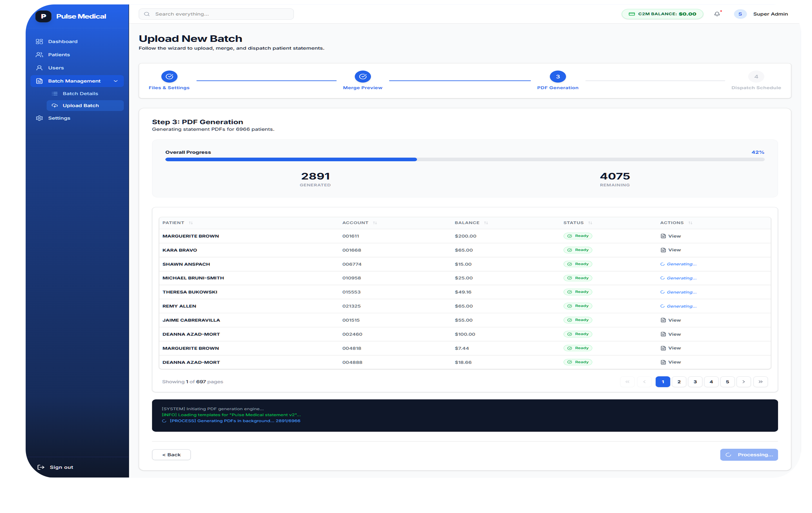The width and height of the screenshot is (812, 513).
Task: View document for Marguerite Brown account 001611
Action: (x=671, y=236)
